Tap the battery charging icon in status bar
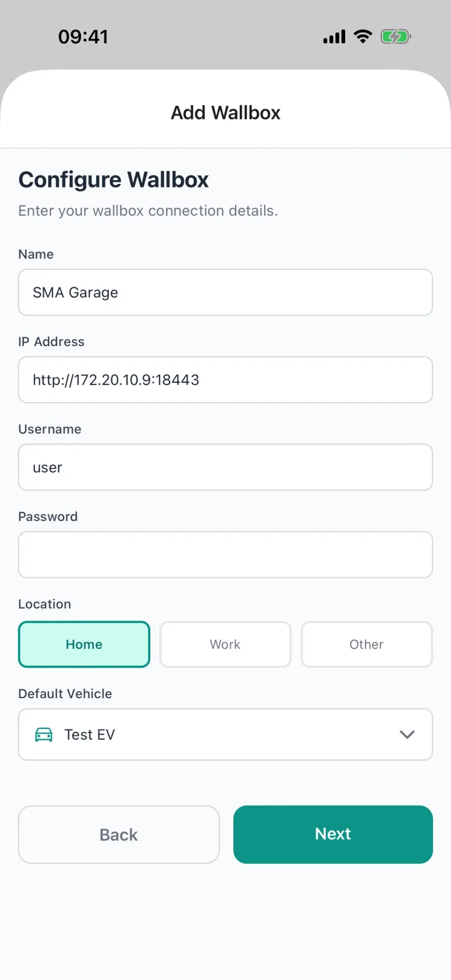The height and width of the screenshot is (980, 451). pos(396,37)
